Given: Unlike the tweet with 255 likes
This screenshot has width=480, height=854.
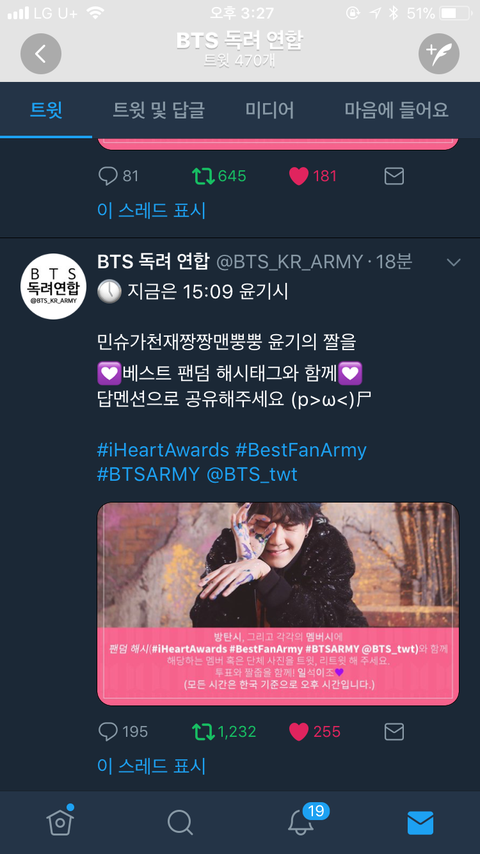Looking at the screenshot, I should [x=299, y=731].
